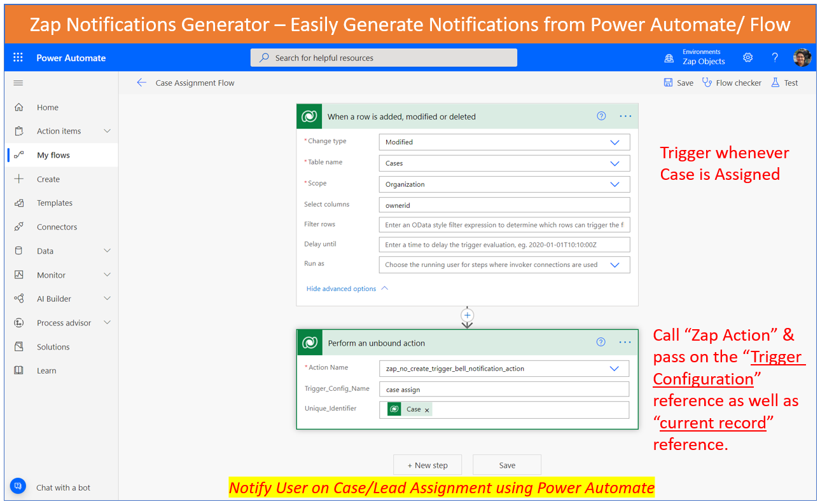Open the unbound action card's more options
Viewport: 820px width, 504px height.
[x=625, y=343]
